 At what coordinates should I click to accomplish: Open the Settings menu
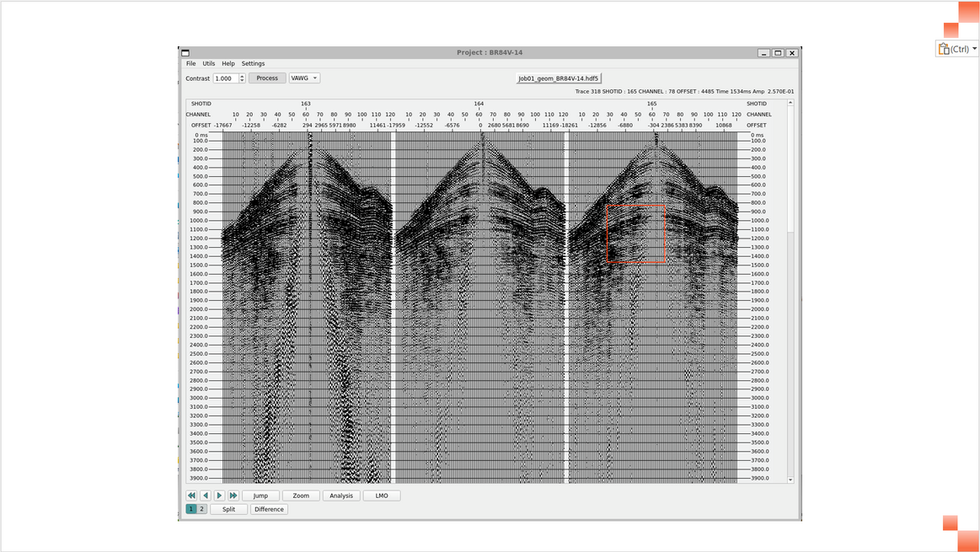[253, 63]
